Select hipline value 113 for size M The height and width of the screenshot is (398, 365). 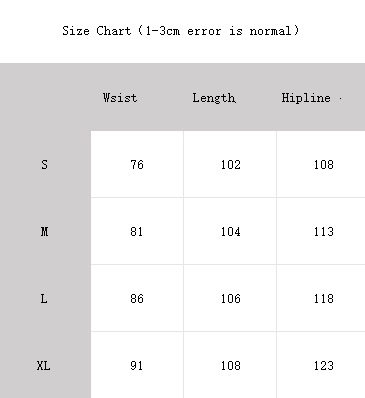(x=324, y=232)
